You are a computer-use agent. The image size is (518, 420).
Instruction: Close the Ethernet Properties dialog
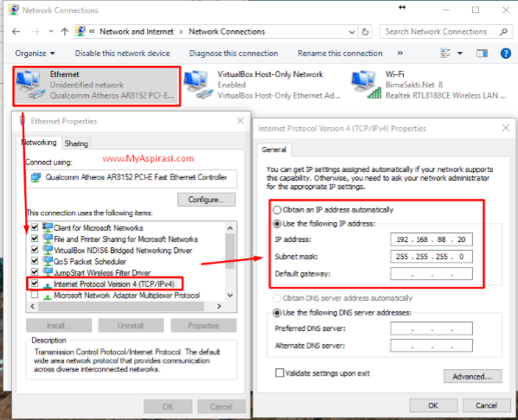pyautogui.click(x=240, y=121)
